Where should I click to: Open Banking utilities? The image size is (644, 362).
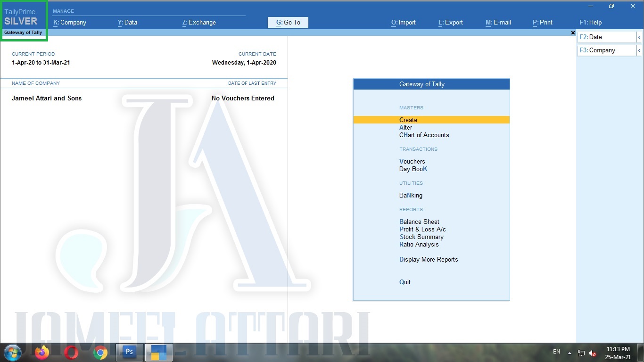point(411,195)
